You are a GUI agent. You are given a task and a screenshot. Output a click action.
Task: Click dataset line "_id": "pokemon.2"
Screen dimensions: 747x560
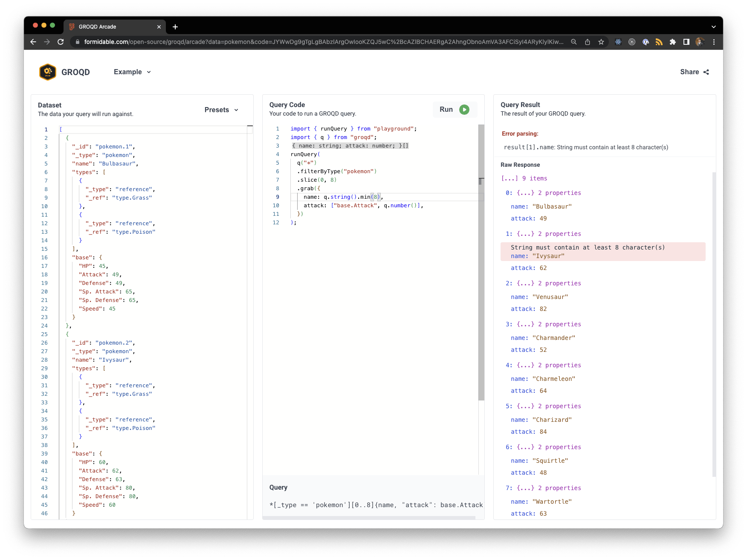click(104, 343)
